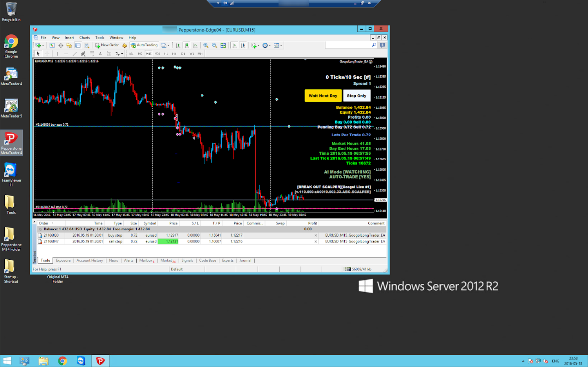Open the Pepperstone MT4 Folder desktop icon

tap(11, 239)
